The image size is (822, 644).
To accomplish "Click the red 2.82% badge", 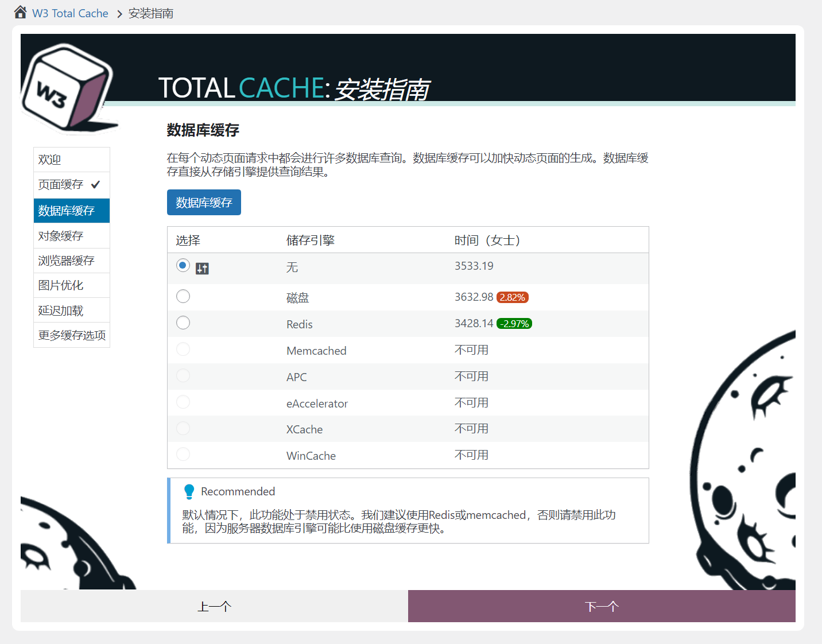I will (x=512, y=297).
